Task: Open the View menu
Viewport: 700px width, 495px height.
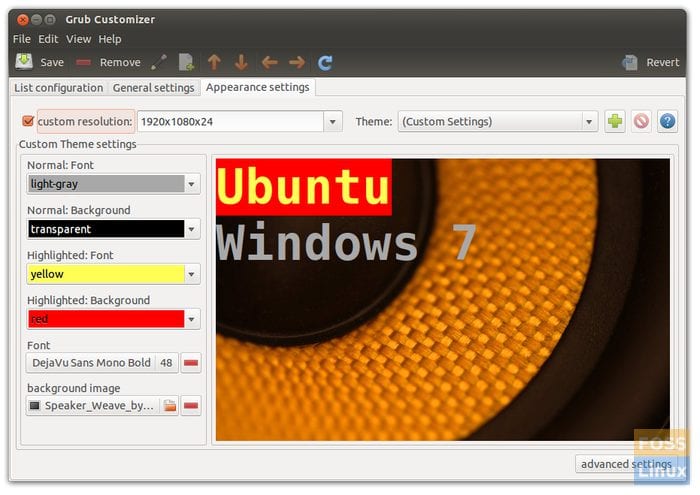Action: click(79, 39)
